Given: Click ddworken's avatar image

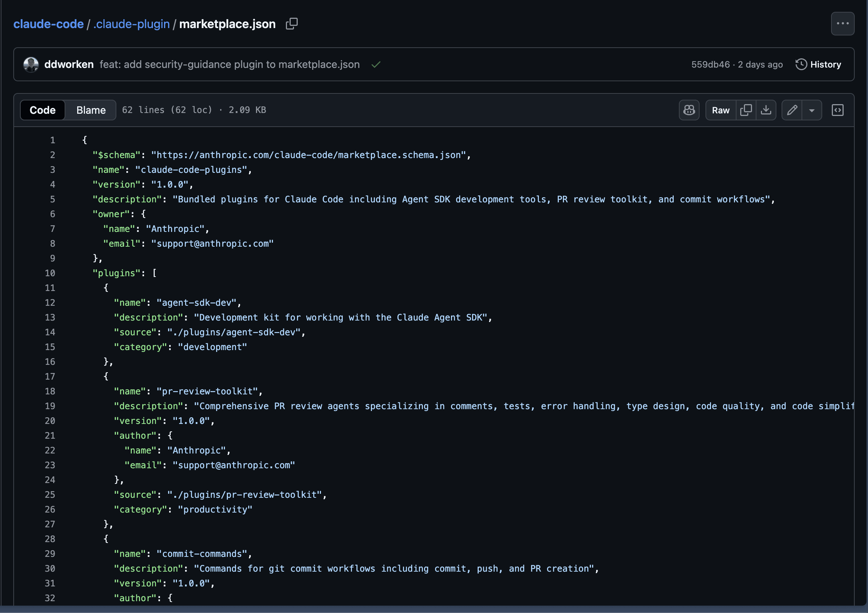Looking at the screenshot, I should 31,65.
